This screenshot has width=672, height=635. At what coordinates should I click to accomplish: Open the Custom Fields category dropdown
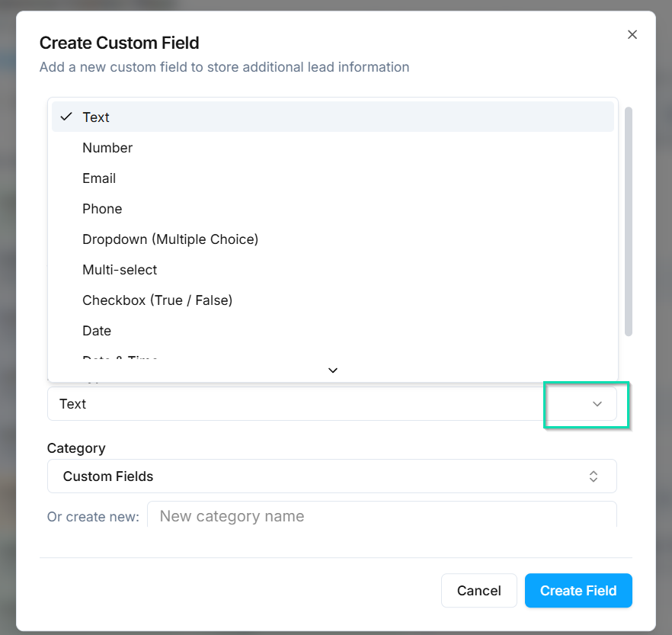(x=331, y=476)
